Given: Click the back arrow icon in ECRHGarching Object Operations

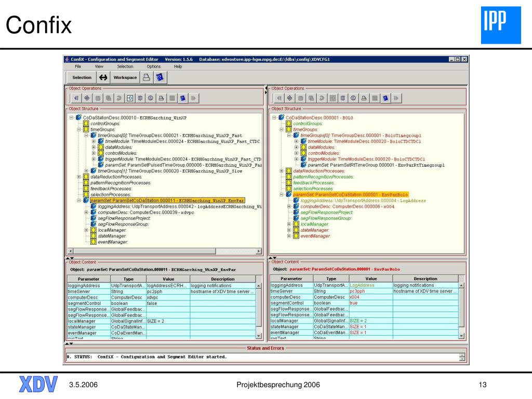Looking at the screenshot, I should [x=76, y=98].
